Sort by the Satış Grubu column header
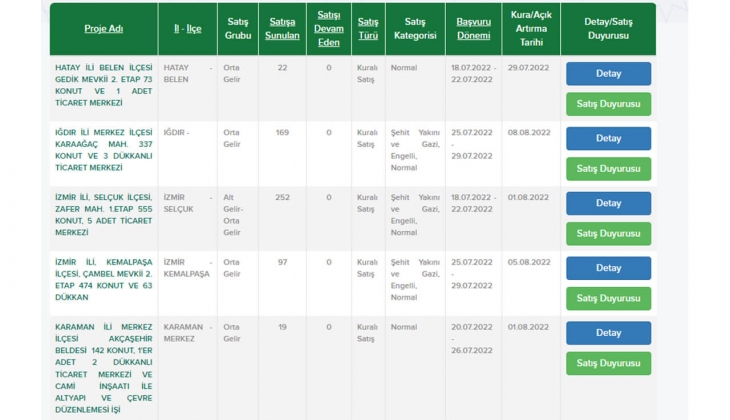Image resolution: width=730 pixels, height=420 pixels. (237, 29)
